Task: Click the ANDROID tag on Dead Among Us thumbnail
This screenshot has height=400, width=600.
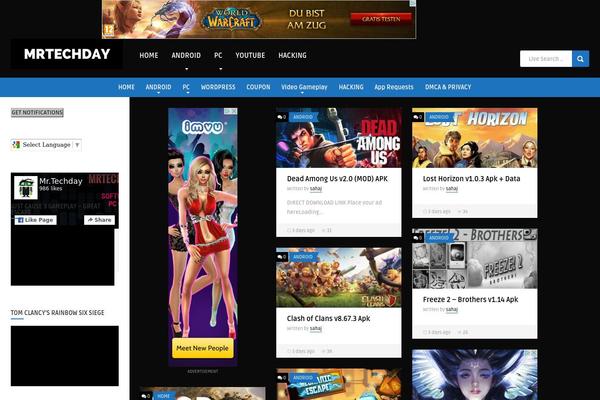Action: [303, 117]
